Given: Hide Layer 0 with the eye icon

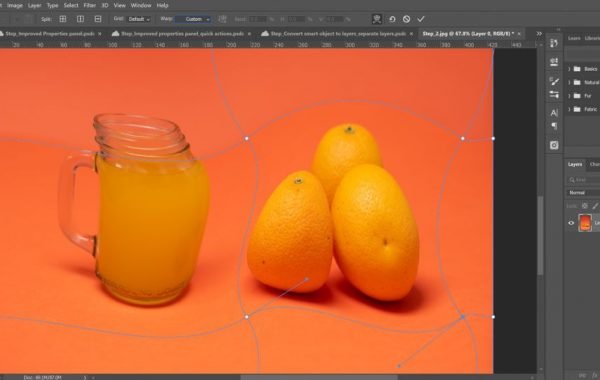Looking at the screenshot, I should point(571,223).
